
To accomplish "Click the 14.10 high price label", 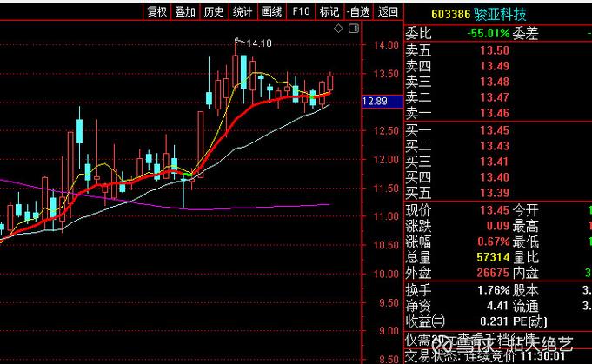I will click(259, 43).
